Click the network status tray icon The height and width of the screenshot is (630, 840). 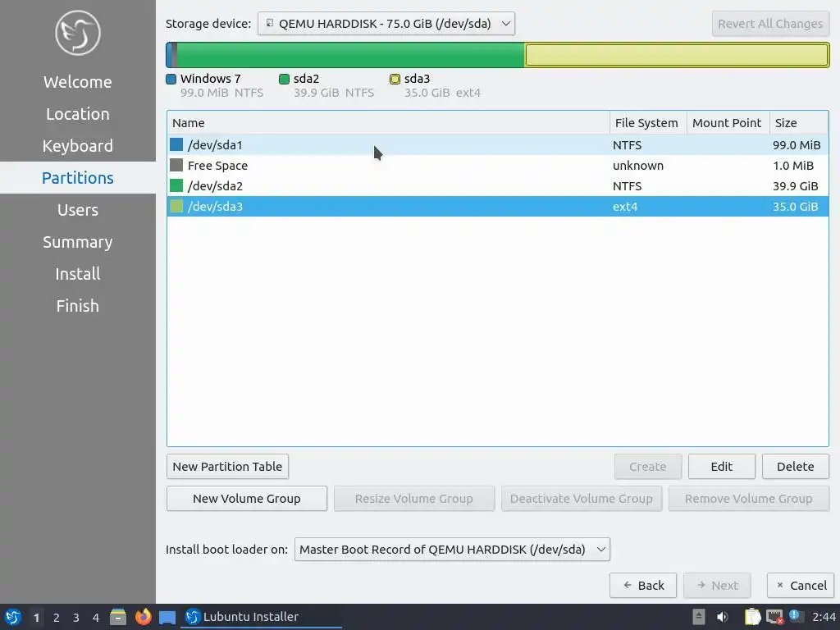pyautogui.click(x=774, y=617)
